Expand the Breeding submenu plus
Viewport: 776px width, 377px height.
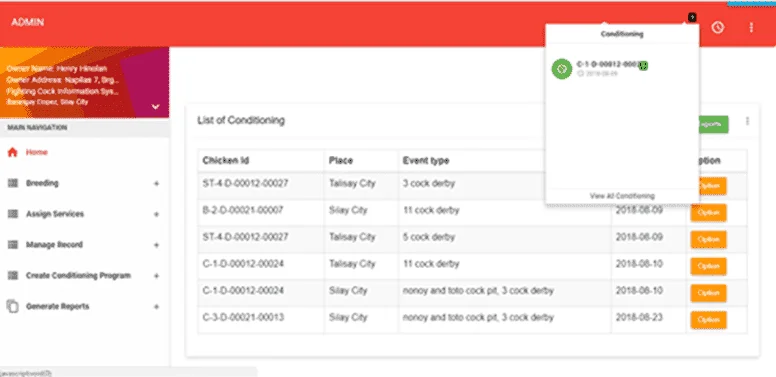(156, 184)
